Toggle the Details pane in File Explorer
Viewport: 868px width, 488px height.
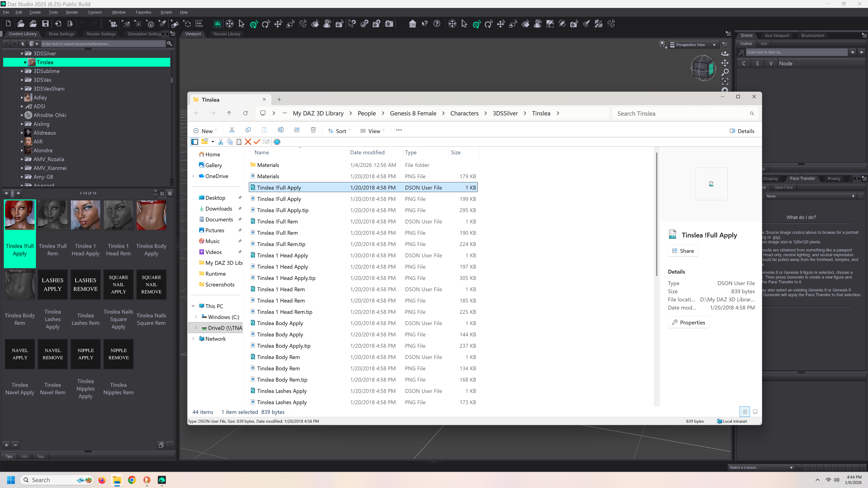coord(742,131)
